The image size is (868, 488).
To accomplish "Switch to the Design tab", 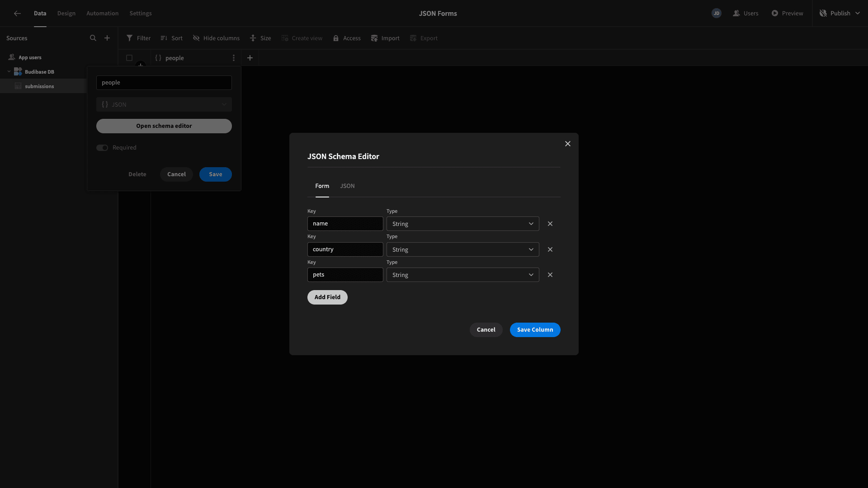I will coord(66,14).
